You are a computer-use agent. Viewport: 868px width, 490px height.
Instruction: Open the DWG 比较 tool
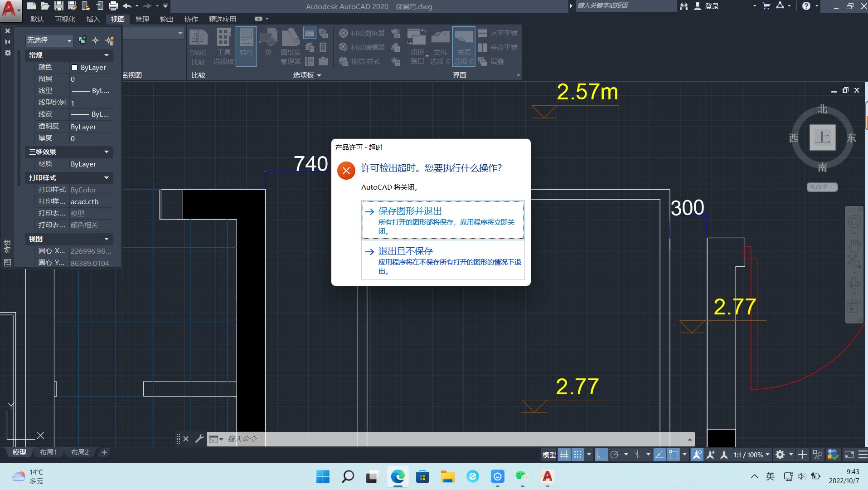[x=198, y=45]
